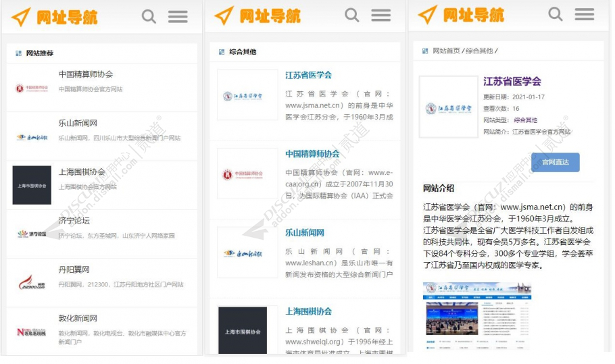Viewport: 615px width, 364px height.
Task: Click 综合其他 in breadcrumb trail
Action: point(479,51)
